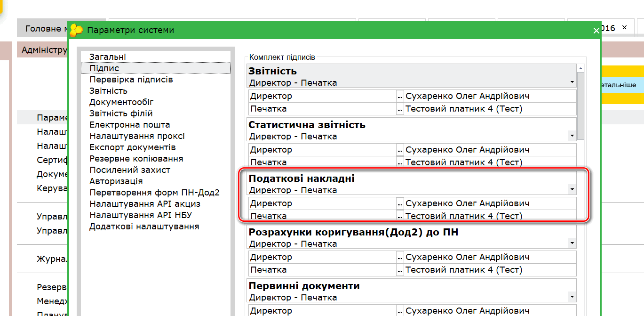The image size is (644, 316).
Task: Switch to the Головне меню tab
Action: click(45, 29)
